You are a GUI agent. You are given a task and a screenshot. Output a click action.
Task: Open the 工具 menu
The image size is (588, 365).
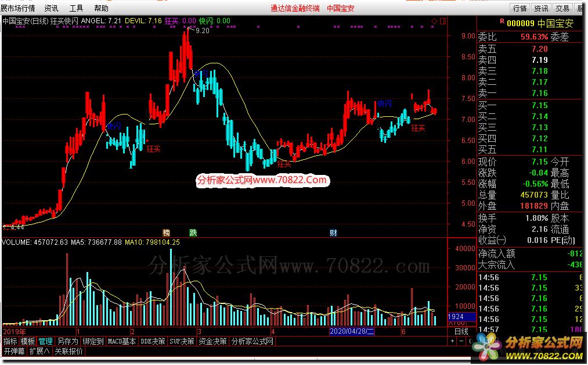point(76,8)
